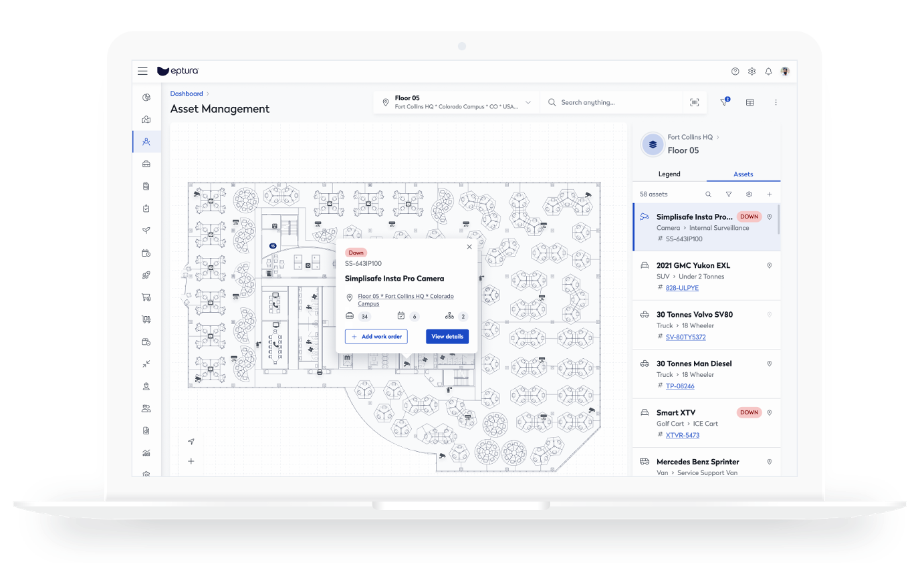Open the rocket sidebar icon

pyautogui.click(x=146, y=275)
